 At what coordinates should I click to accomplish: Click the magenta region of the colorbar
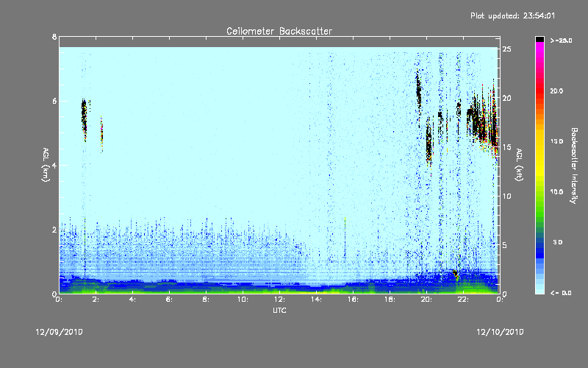point(539,51)
